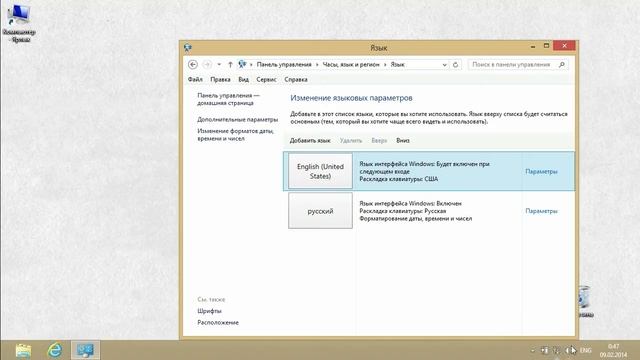This screenshot has height=360, width=640.
Task: Click the Action Center flag tray icon
Action: [544, 350]
